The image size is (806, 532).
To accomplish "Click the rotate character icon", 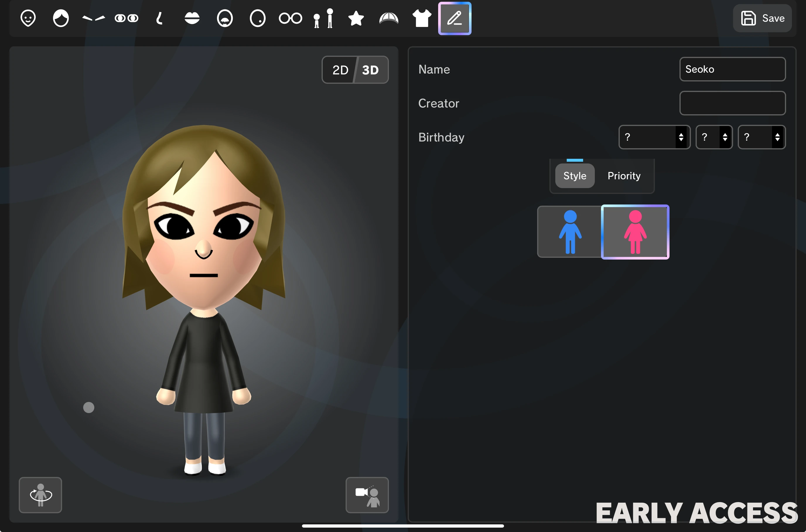I will [40, 495].
